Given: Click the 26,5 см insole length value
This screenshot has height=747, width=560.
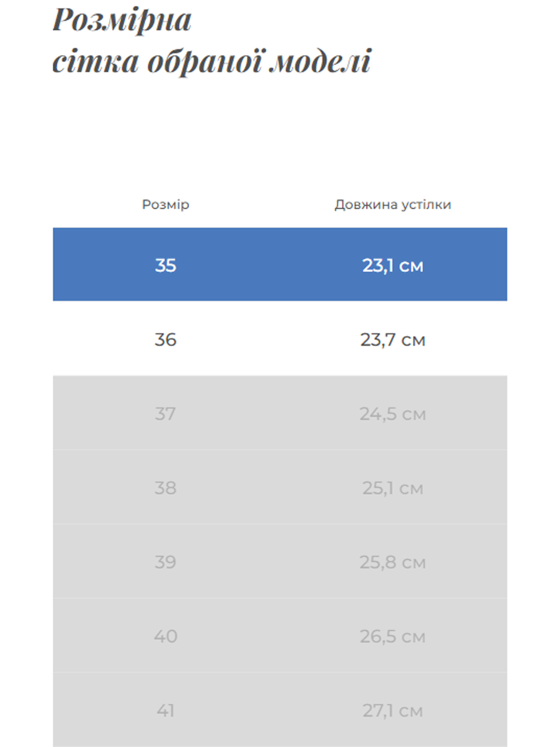Looking at the screenshot, I should click(x=392, y=636).
